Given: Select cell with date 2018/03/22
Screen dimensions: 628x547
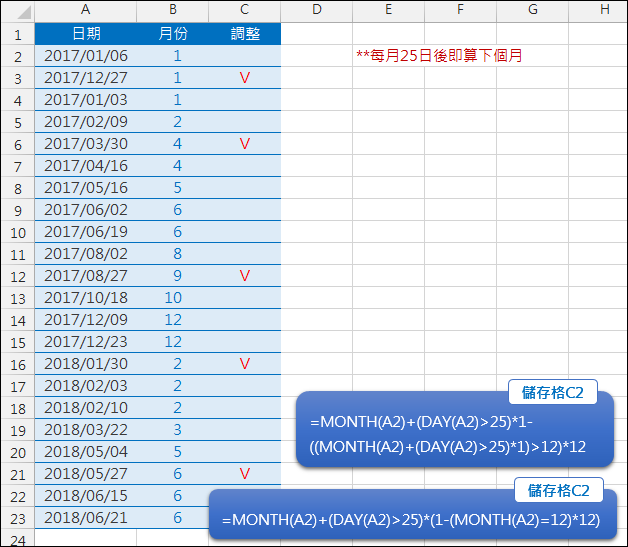Looking at the screenshot, I should tap(86, 430).
